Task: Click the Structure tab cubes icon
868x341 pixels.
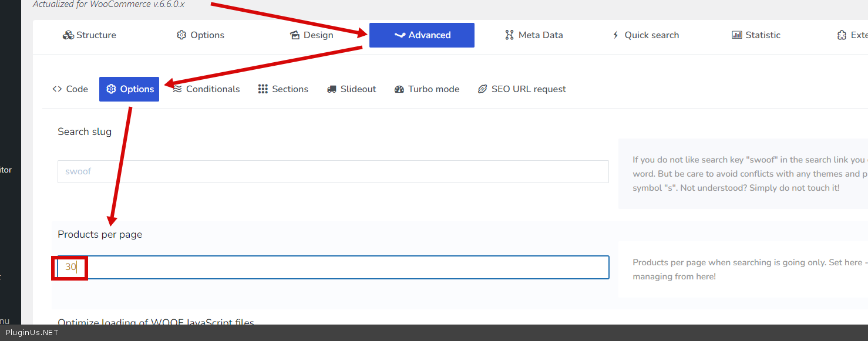Action: pos(68,35)
